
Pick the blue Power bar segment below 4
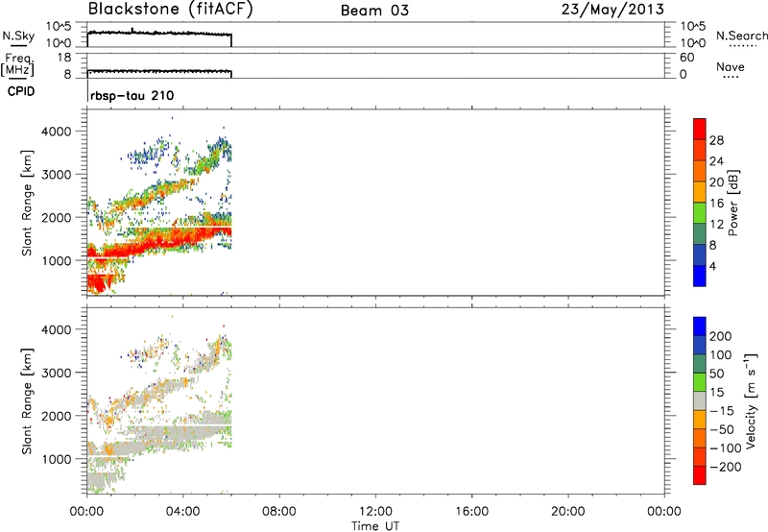700,276
